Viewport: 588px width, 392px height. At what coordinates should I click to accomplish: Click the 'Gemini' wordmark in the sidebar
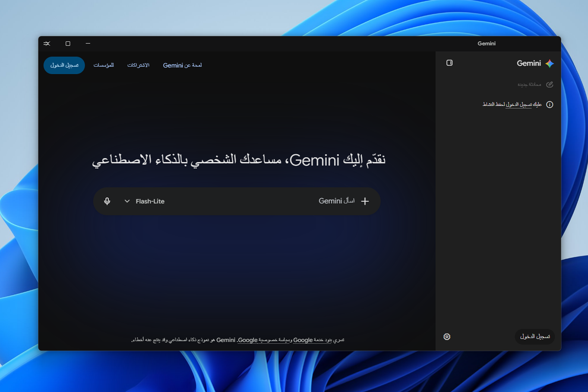click(529, 64)
